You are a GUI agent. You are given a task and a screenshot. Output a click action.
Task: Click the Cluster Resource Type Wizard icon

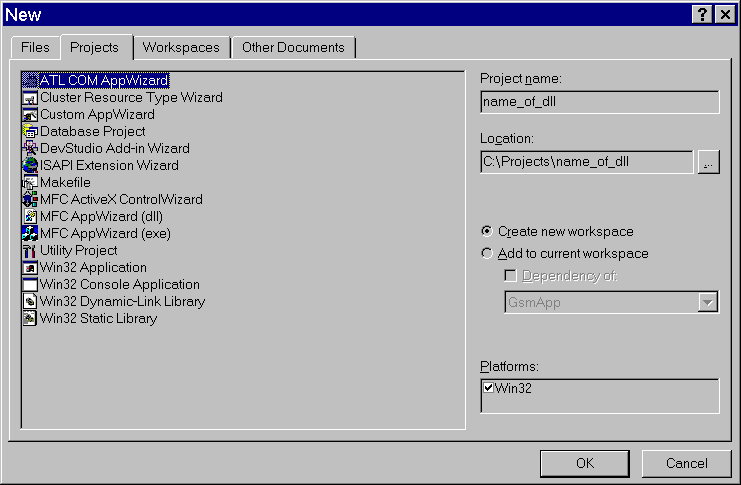point(30,97)
